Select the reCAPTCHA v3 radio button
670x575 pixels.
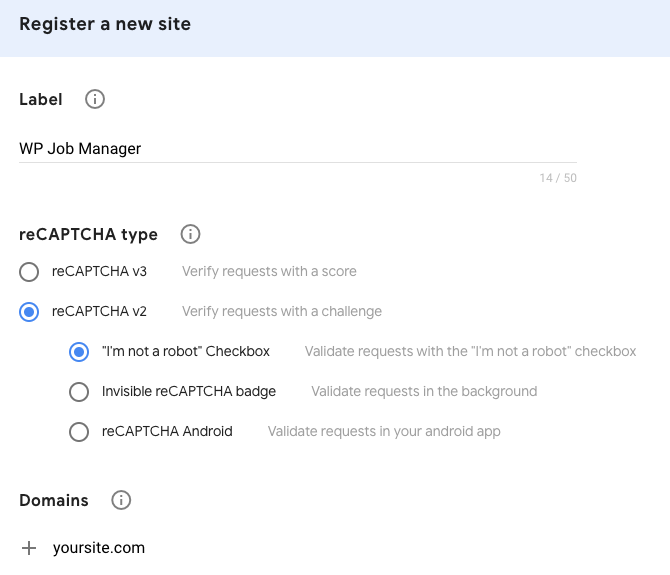tap(29, 272)
